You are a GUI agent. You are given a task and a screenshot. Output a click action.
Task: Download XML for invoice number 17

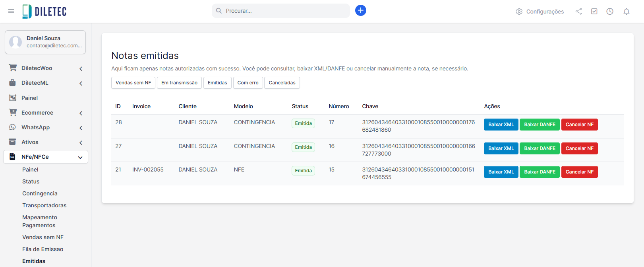(x=501, y=125)
